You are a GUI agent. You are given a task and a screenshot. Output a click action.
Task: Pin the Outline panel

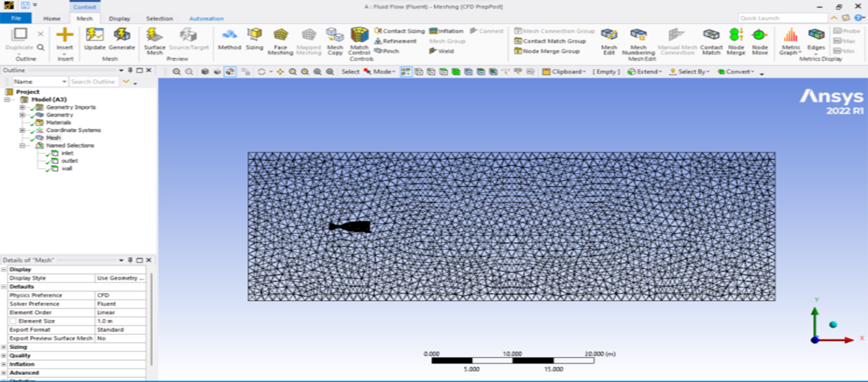click(130, 70)
